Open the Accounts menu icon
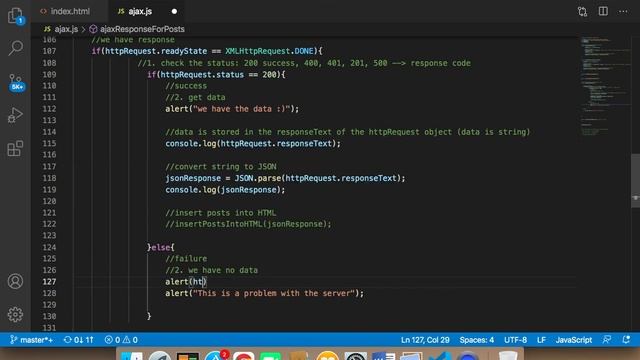This screenshot has width=640, height=360. (16, 281)
